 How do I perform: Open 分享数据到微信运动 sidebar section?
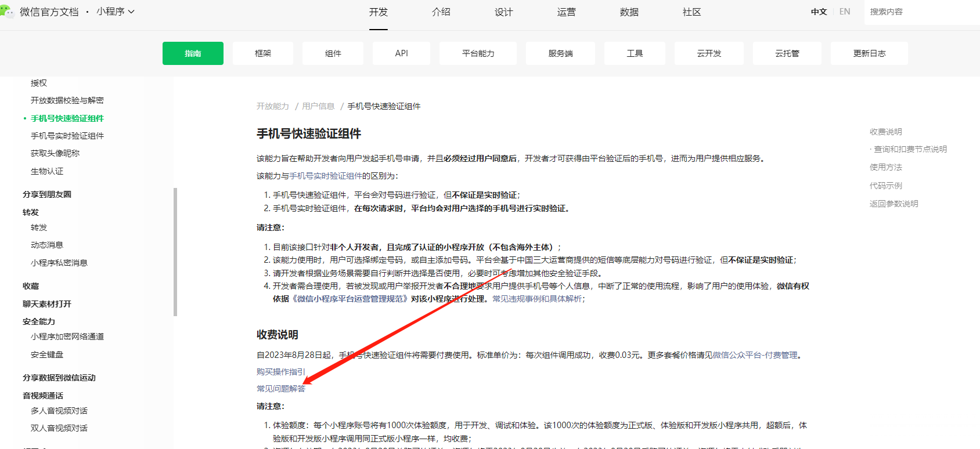[59, 378]
